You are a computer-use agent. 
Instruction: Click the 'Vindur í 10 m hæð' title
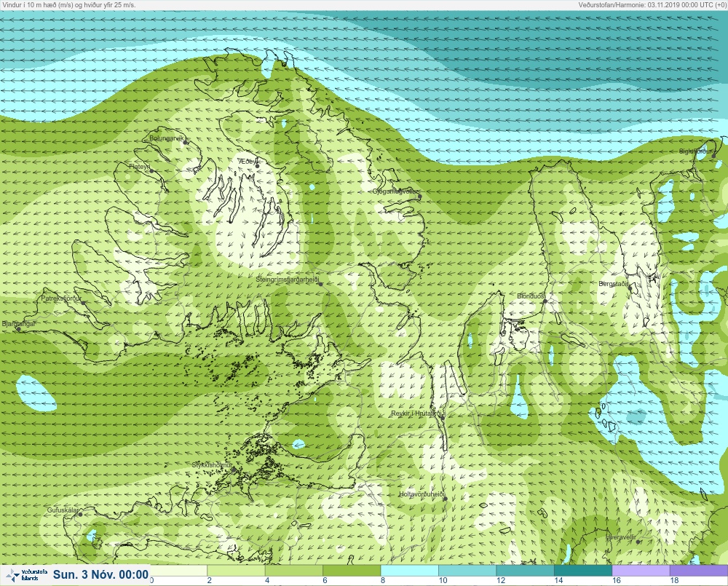point(68,5)
